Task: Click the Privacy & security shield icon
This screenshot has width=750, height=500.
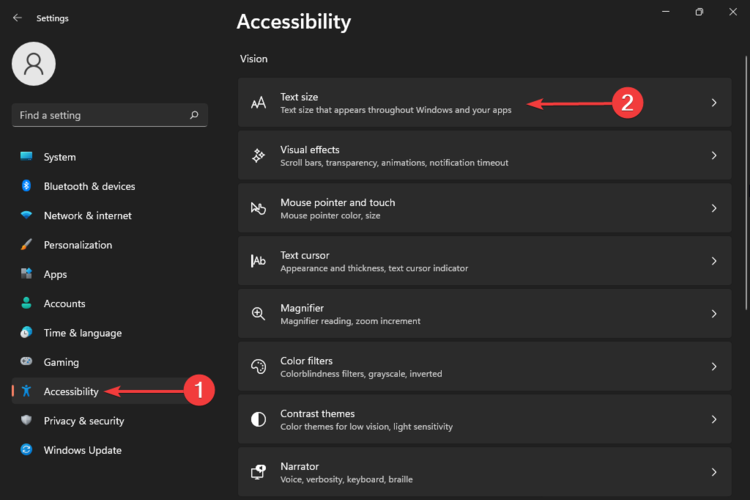Action: point(26,421)
